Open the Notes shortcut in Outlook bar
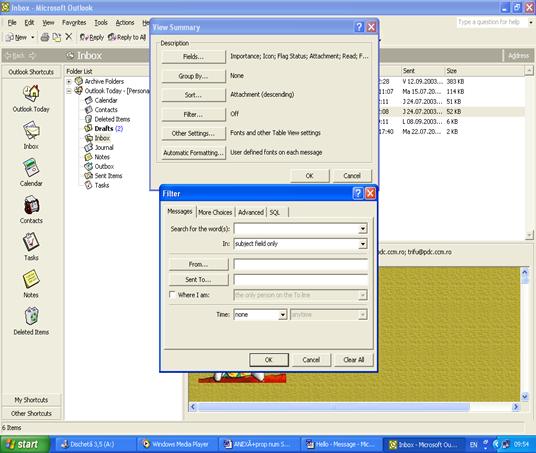The image size is (536, 453). [31, 279]
